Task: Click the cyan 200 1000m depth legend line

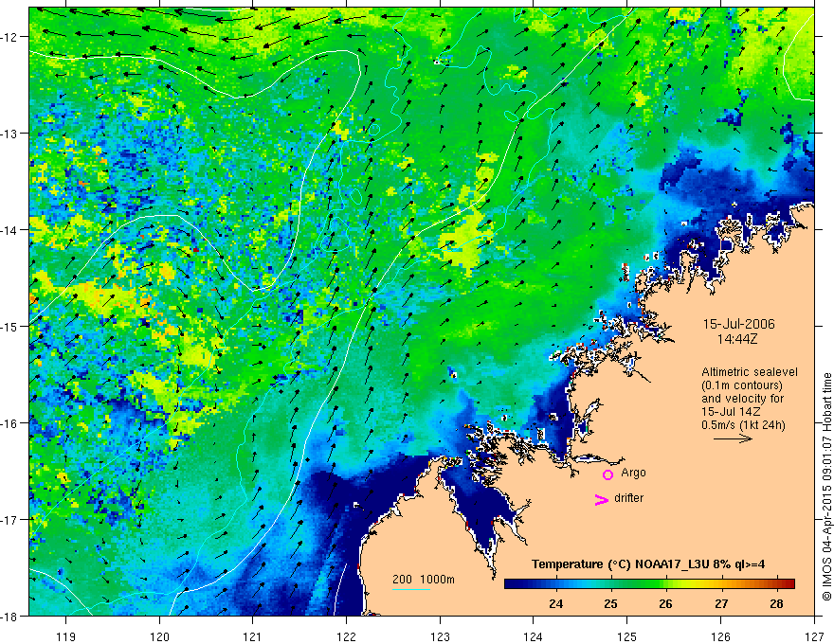Action: [411, 589]
